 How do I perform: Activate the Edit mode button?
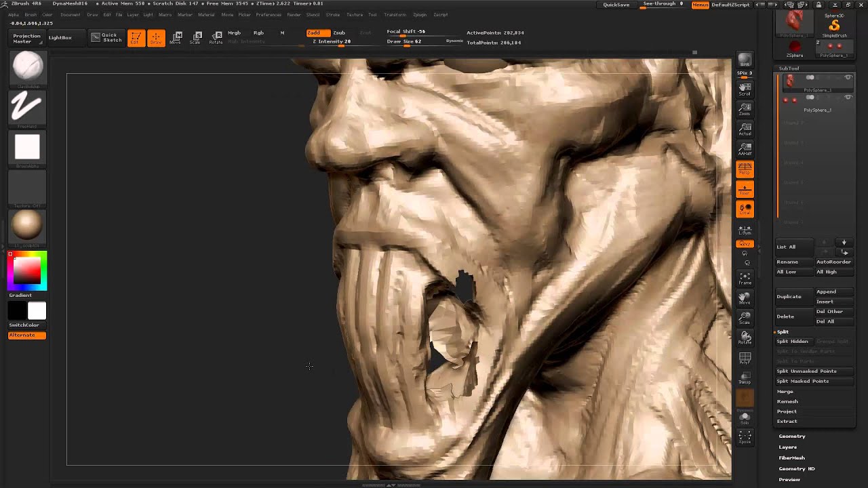coord(136,38)
